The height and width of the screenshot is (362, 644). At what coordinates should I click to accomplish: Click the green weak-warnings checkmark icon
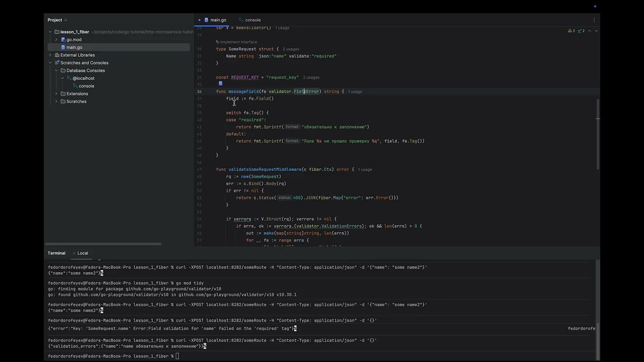[579, 31]
